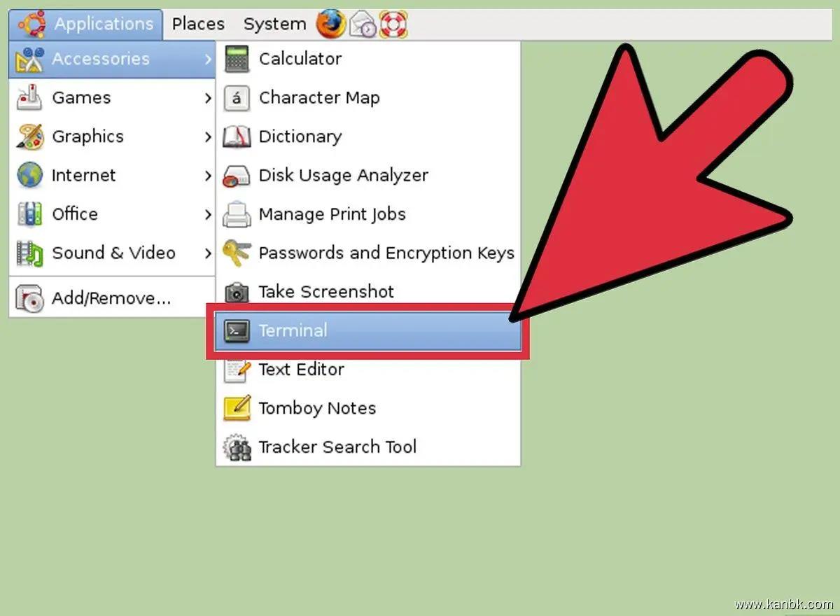Screen dimensions: 840x616
Task: Open the Evolution mail launcher icon
Action: coord(363,25)
